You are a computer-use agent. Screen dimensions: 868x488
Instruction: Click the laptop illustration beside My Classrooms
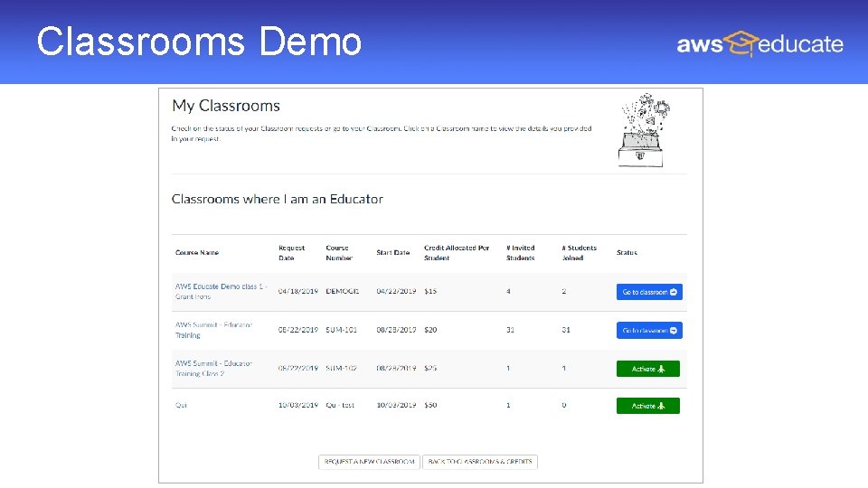pyautogui.click(x=643, y=130)
